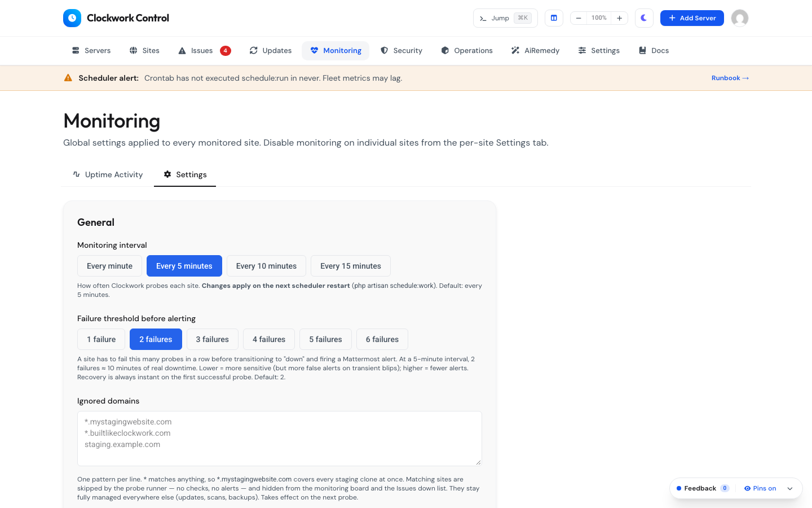Viewport: 812px width, 508px height.
Task: Click the scheduler alert warning icon
Action: pos(68,78)
